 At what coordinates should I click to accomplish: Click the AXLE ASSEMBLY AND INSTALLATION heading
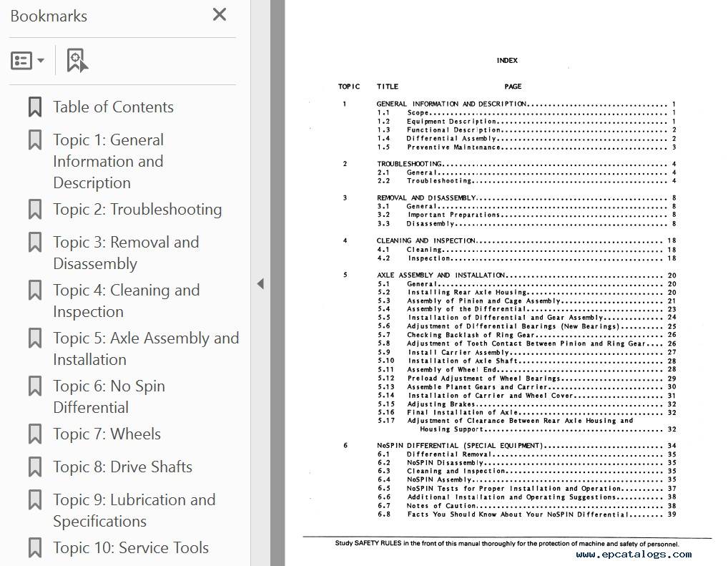tap(526, 275)
